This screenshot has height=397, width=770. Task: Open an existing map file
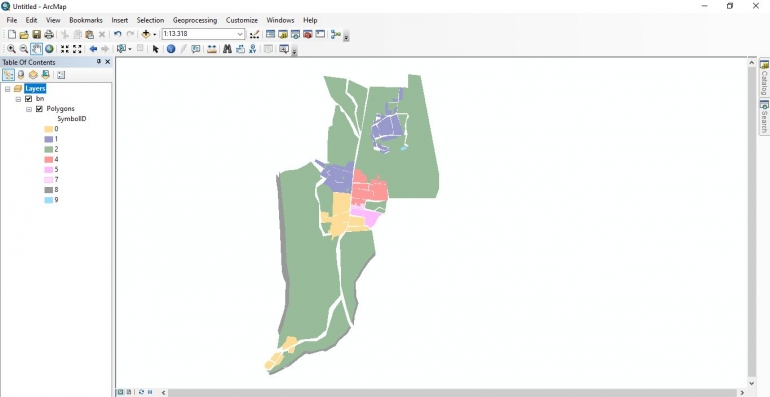pyautogui.click(x=24, y=34)
